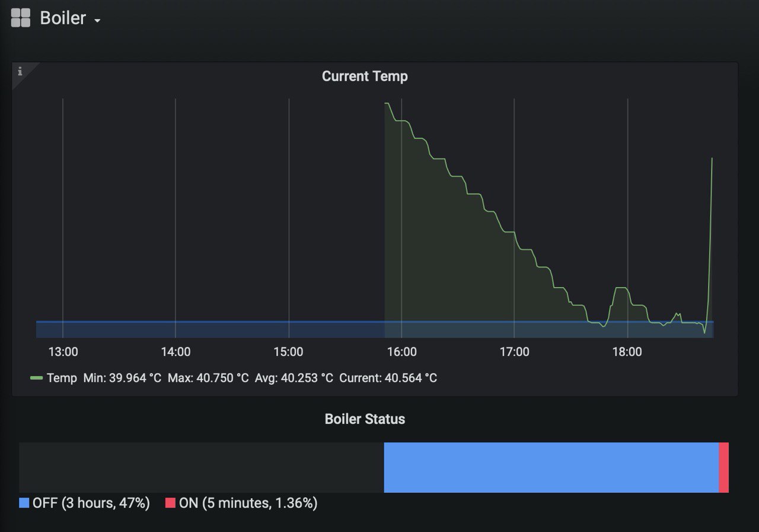Click the Current: 40.564 °C legend value
The image size is (759, 532).
click(x=388, y=378)
